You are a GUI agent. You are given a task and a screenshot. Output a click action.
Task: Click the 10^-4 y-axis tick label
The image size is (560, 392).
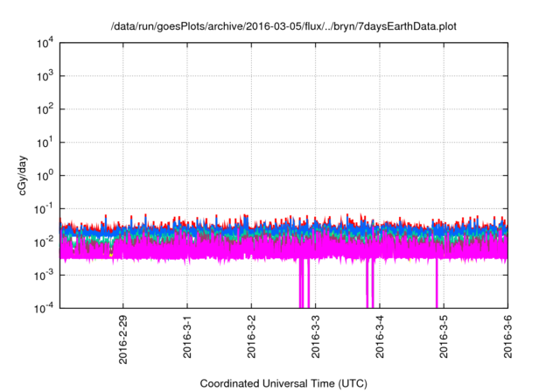(44, 308)
